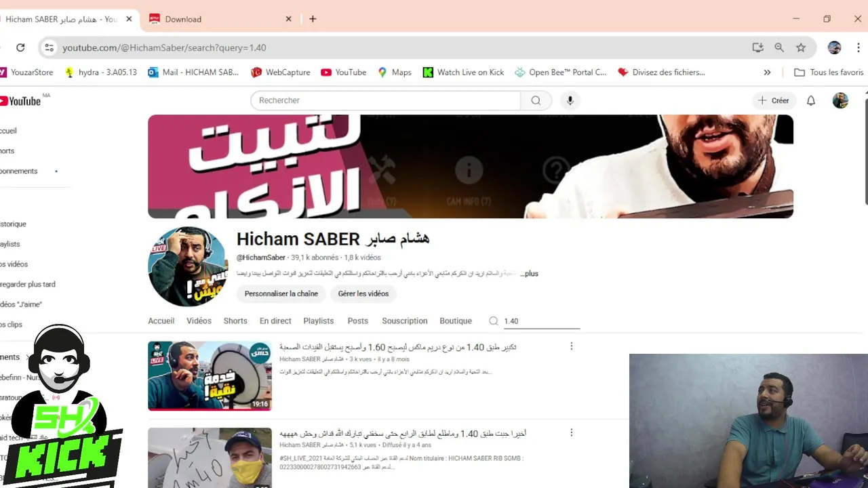Switch to the Shorts channel tab
The width and height of the screenshot is (868, 488).
point(235,321)
